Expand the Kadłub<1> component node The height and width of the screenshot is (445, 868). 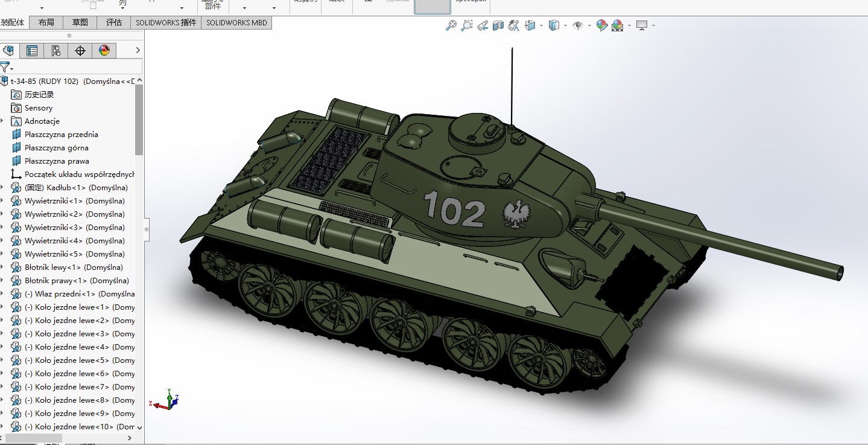(x=2, y=188)
